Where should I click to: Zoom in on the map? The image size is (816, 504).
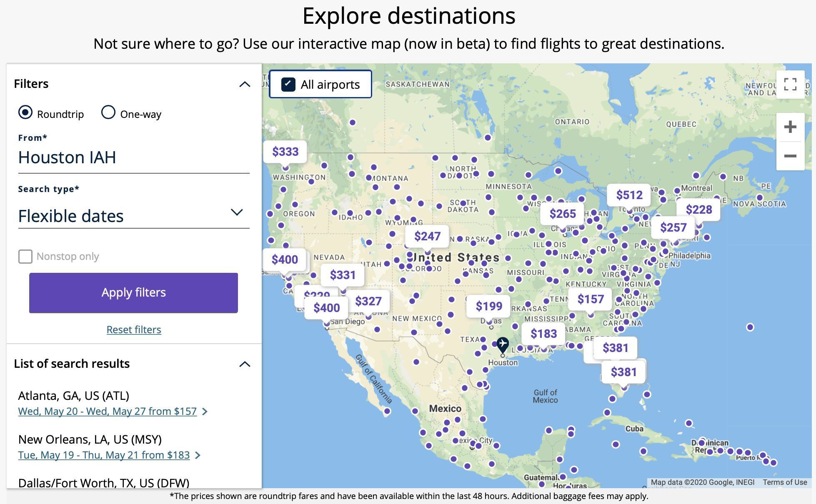[x=790, y=127]
